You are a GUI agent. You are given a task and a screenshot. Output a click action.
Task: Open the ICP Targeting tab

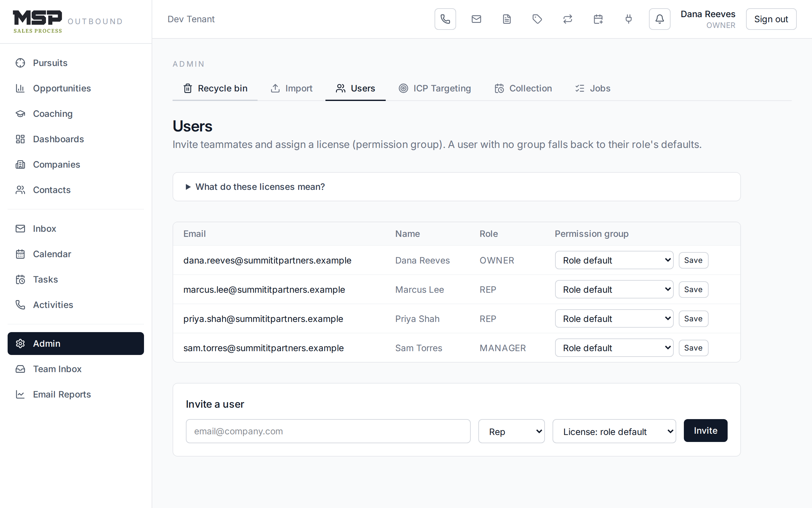click(435, 88)
